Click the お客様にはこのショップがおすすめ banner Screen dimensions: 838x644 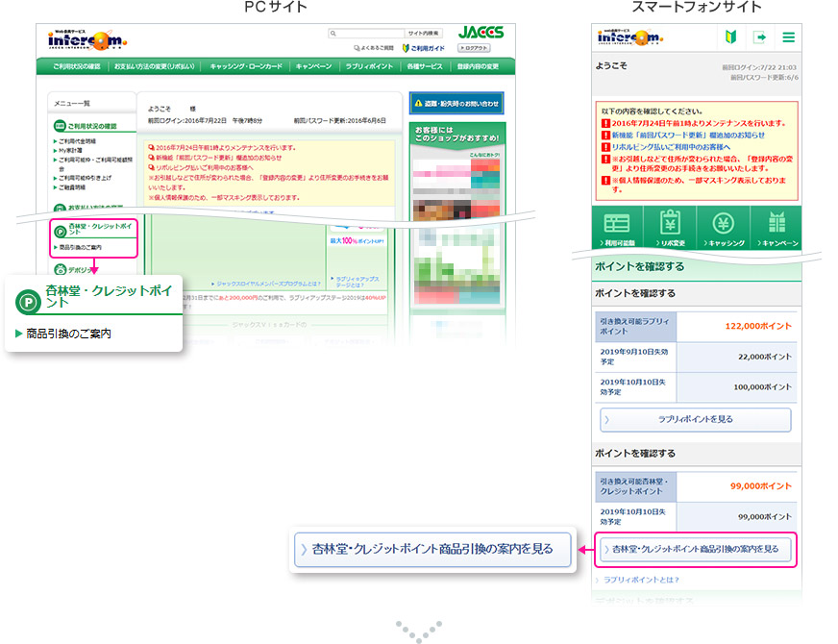click(x=456, y=135)
